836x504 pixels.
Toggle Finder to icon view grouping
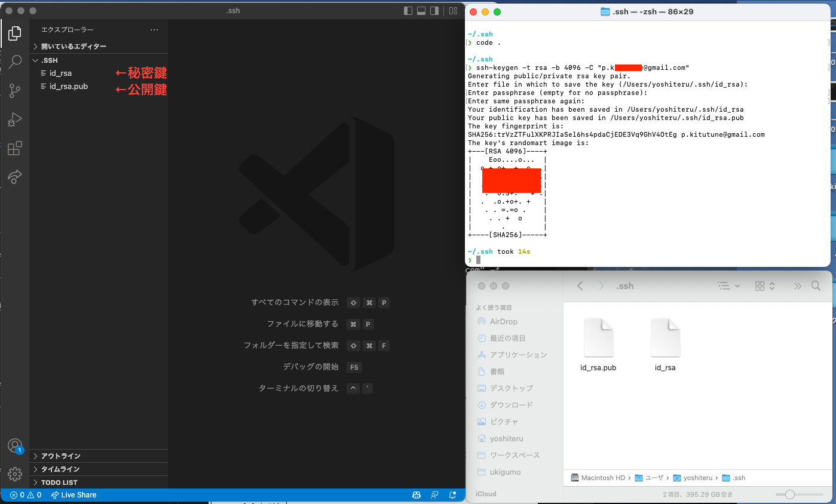[x=763, y=286]
